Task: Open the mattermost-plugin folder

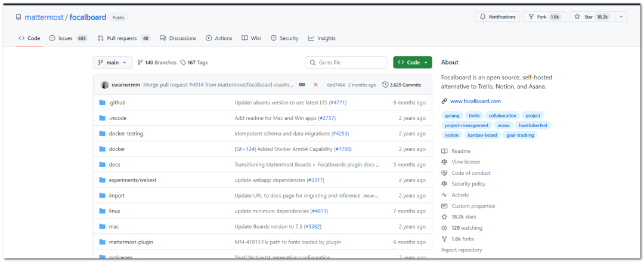Action: tap(131, 242)
